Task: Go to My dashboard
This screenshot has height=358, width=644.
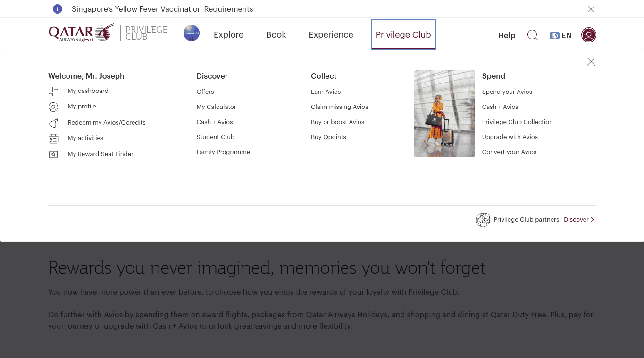Action: click(x=88, y=91)
